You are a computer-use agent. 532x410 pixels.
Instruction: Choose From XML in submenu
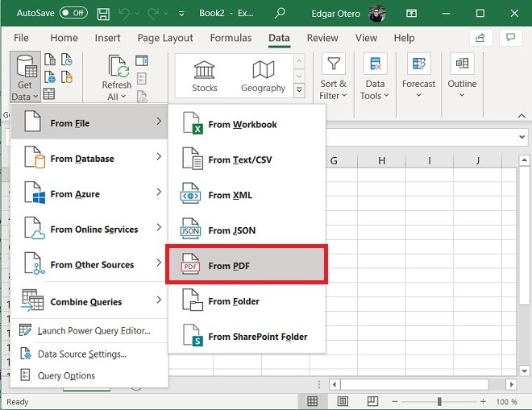tap(247, 195)
